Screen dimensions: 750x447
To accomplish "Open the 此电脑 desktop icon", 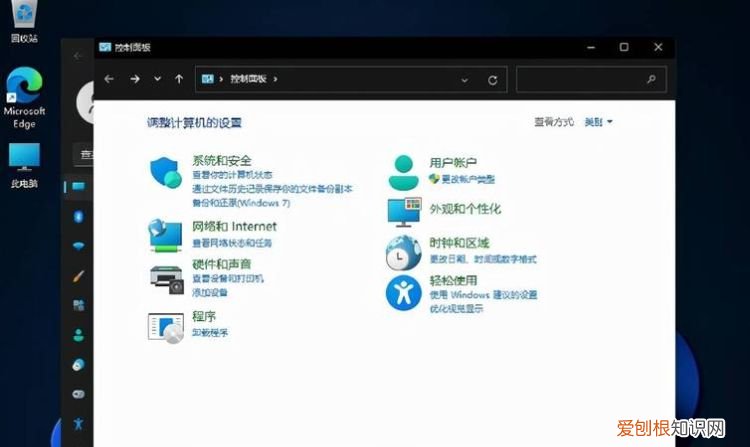I will tap(24, 166).
